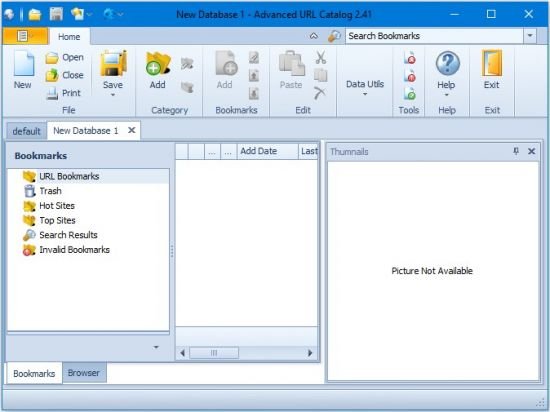The image size is (550, 412).
Task: Click the New database icon
Action: [24, 63]
